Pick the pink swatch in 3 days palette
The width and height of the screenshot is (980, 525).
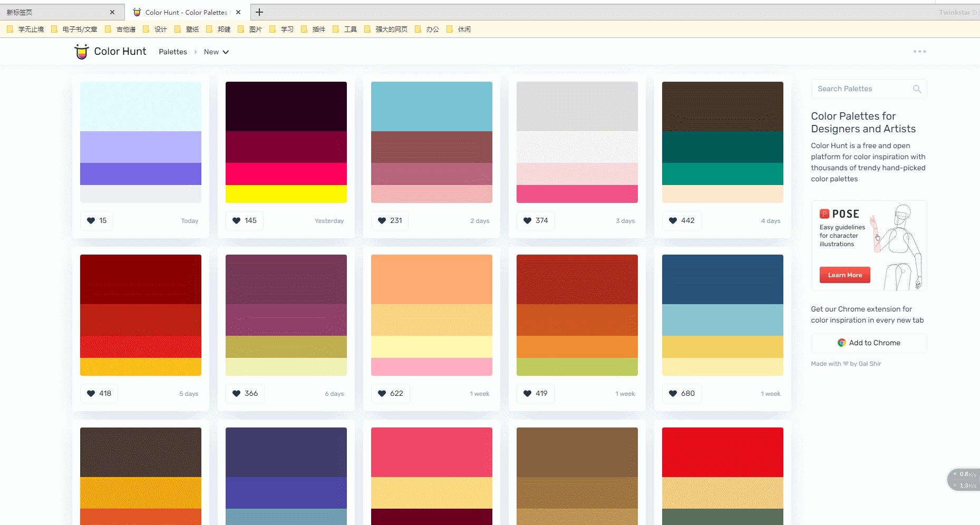pos(577,194)
